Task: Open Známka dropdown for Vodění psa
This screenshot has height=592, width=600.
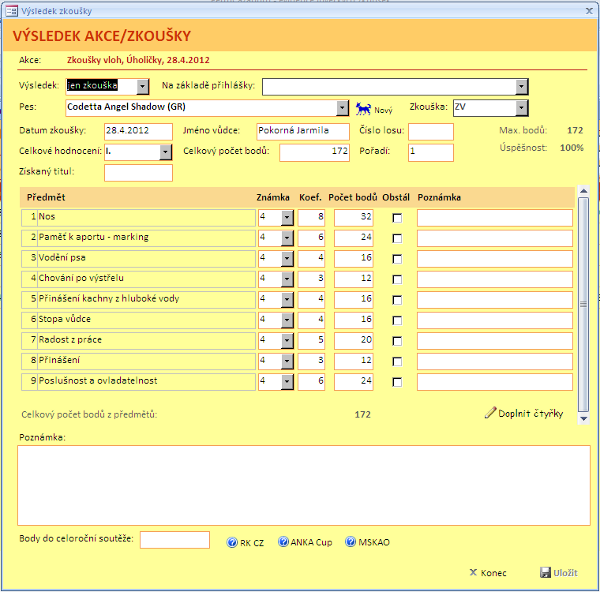Action: 287,259
